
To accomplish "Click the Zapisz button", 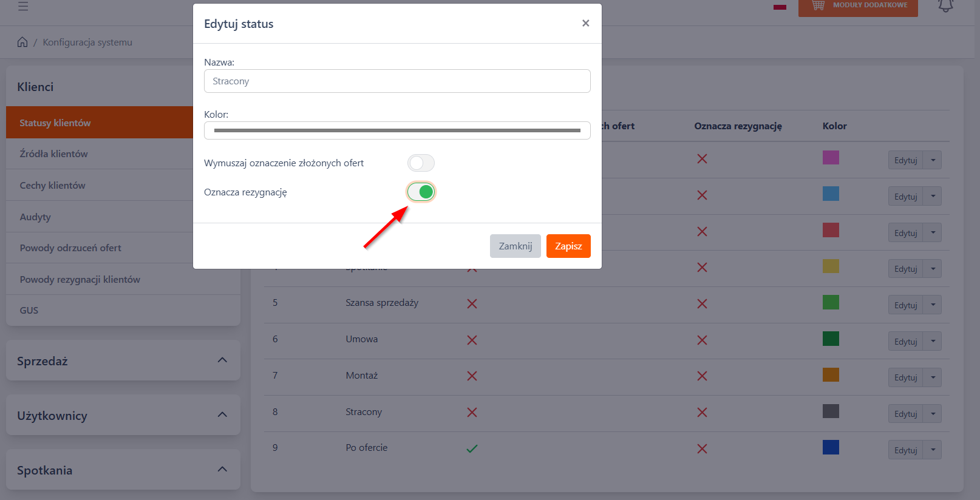I will pyautogui.click(x=568, y=246).
